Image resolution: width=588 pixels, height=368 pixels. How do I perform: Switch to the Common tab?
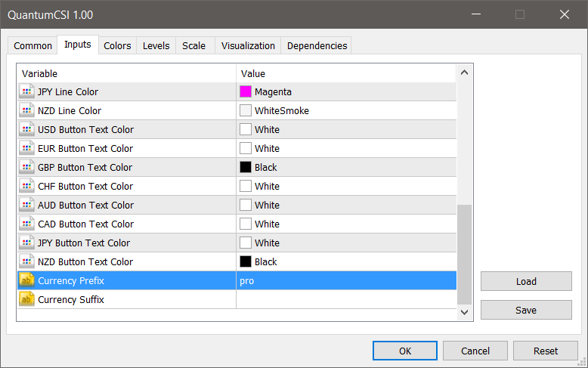pos(33,46)
